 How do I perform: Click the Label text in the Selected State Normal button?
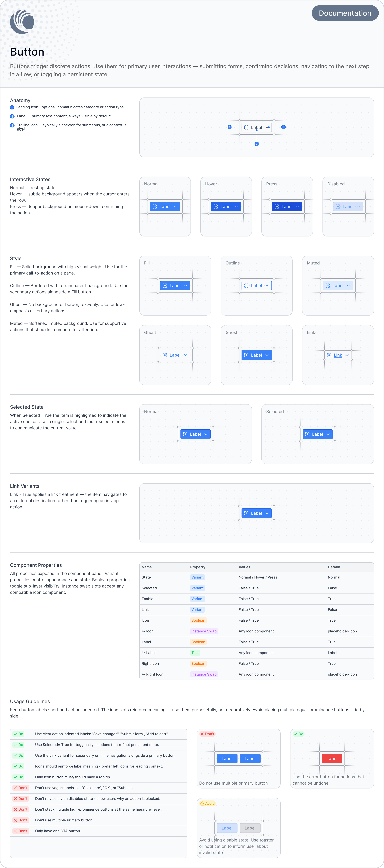click(195, 434)
